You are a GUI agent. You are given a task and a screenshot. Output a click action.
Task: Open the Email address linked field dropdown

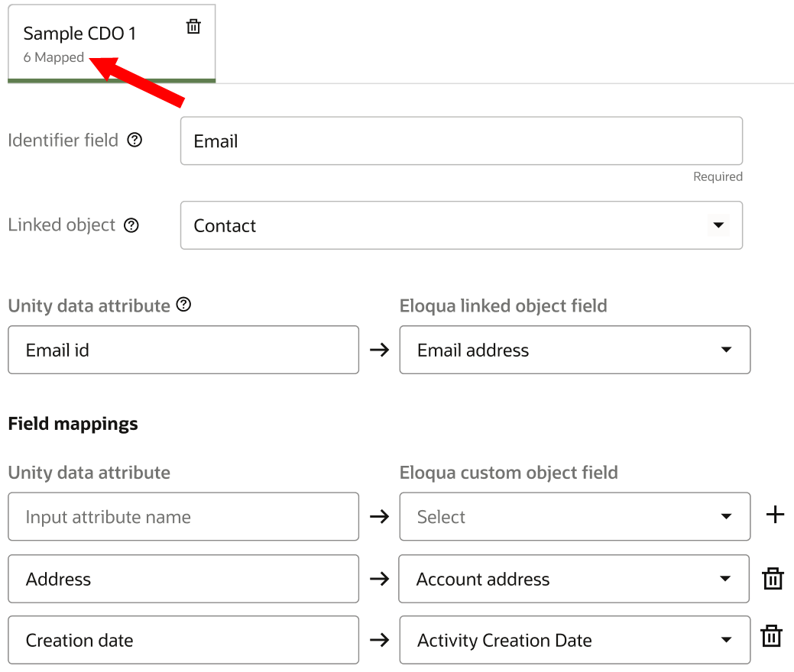[x=725, y=350]
